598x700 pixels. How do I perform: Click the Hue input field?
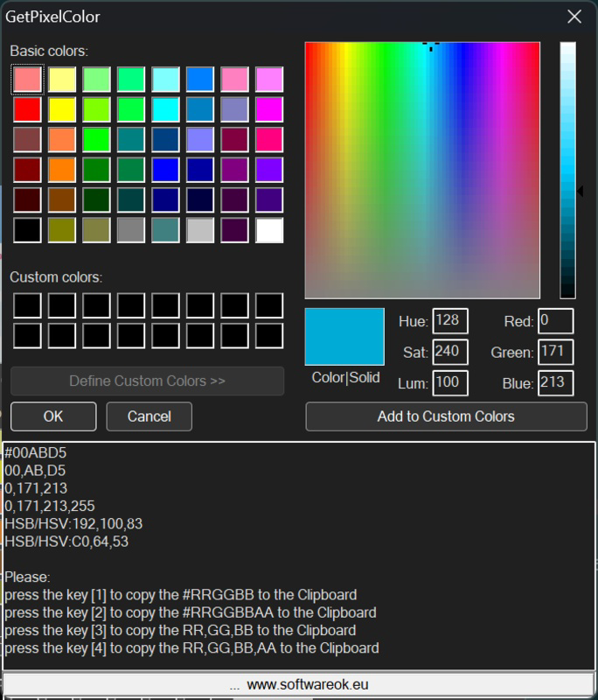coord(450,320)
